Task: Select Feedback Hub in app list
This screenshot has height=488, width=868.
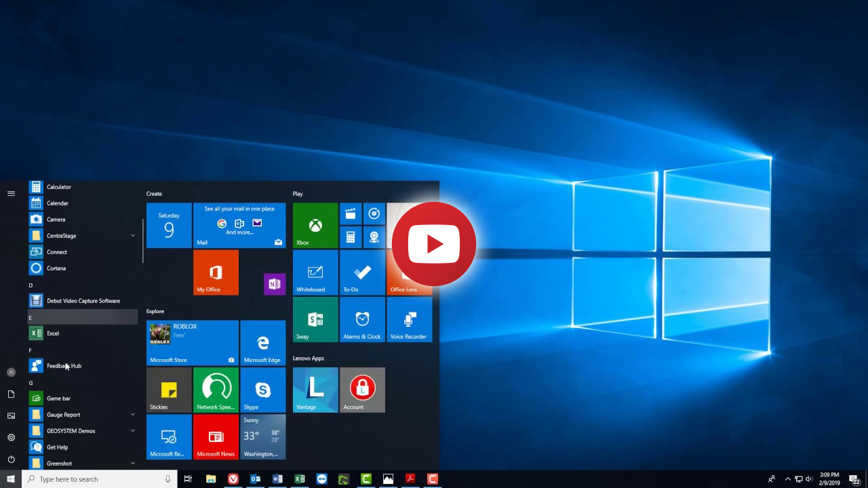Action: pos(64,366)
